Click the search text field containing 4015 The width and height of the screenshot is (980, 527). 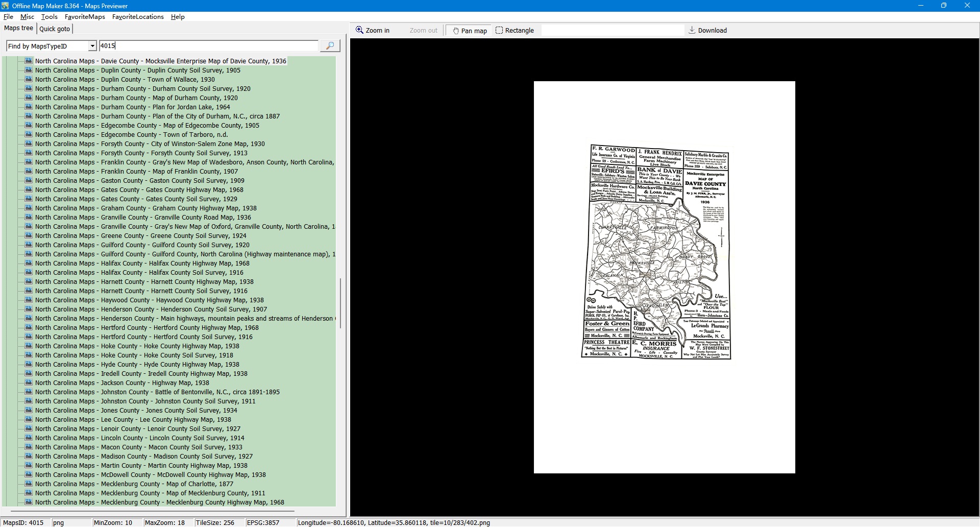coord(208,46)
